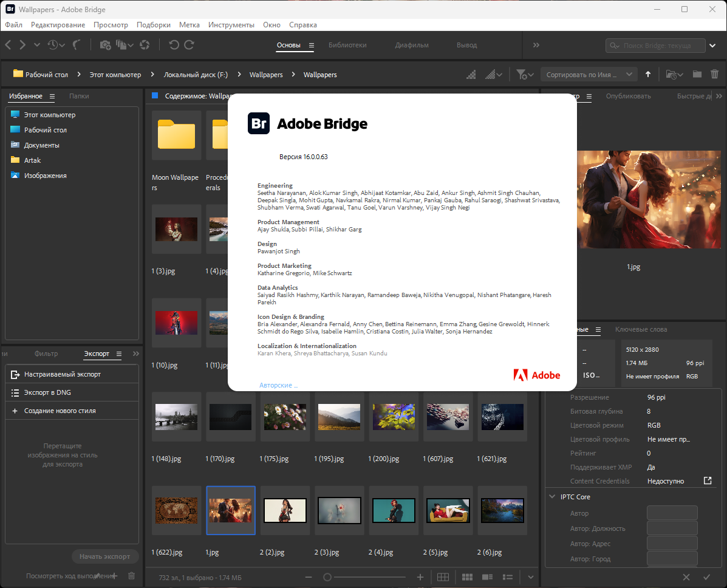Open the Инструменты menu
727x588 pixels.
pyautogui.click(x=231, y=24)
